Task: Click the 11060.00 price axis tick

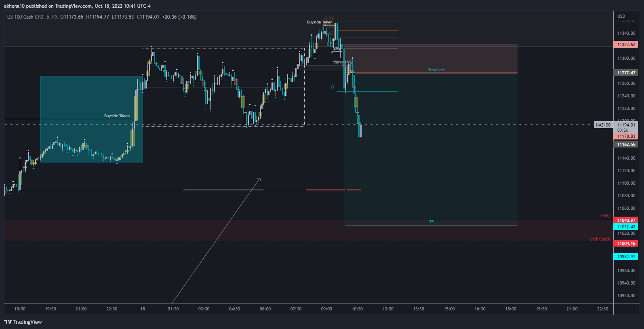Action: 626,208
